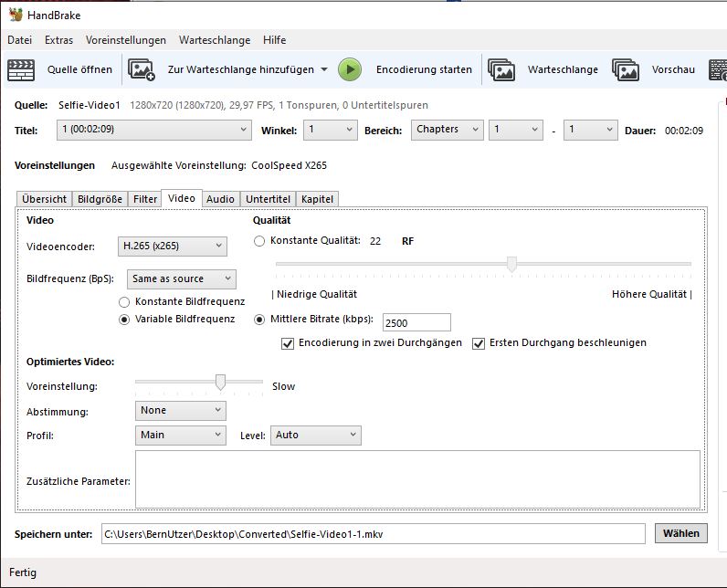Switch to the Filter tab

(145, 199)
